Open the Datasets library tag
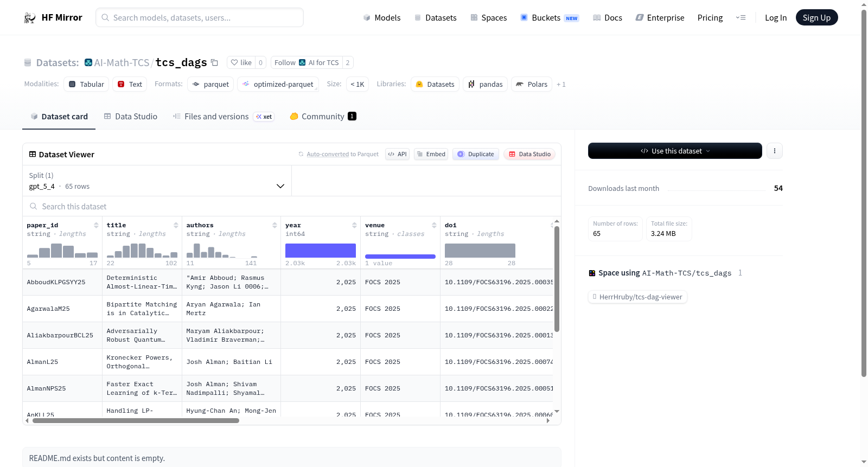The height and width of the screenshot is (467, 868). [x=435, y=84]
